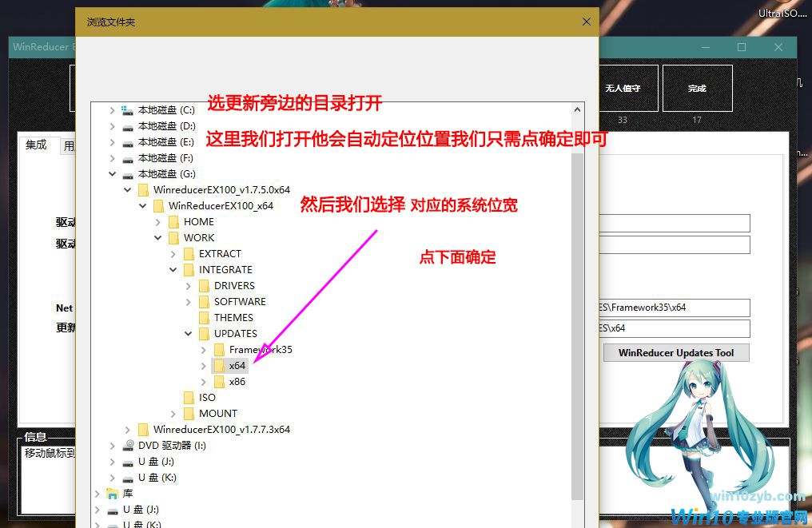The image size is (812, 528).
Task: Click the U盘 (J:) drive icon under G:
Action: point(128,462)
